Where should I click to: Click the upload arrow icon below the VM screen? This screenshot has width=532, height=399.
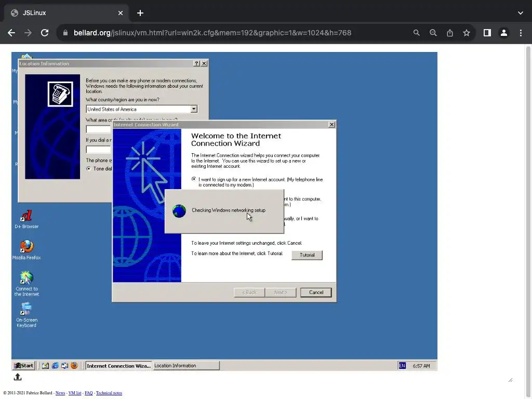18,377
